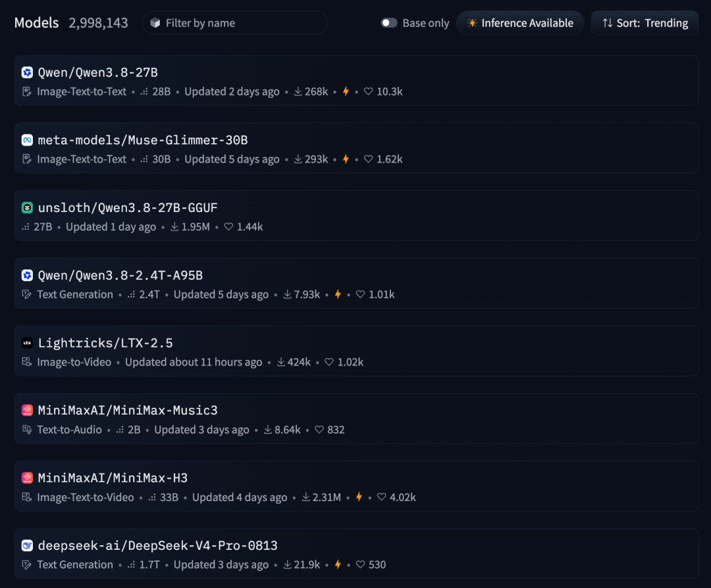Click "Updated about 11 hours ago" text
Image resolution: width=711 pixels, height=588 pixels.
click(x=194, y=361)
